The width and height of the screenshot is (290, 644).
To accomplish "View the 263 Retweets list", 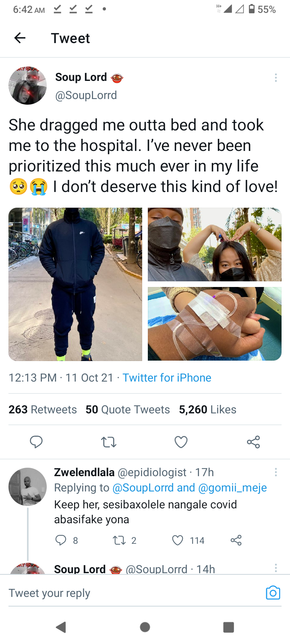I will click(43, 409).
